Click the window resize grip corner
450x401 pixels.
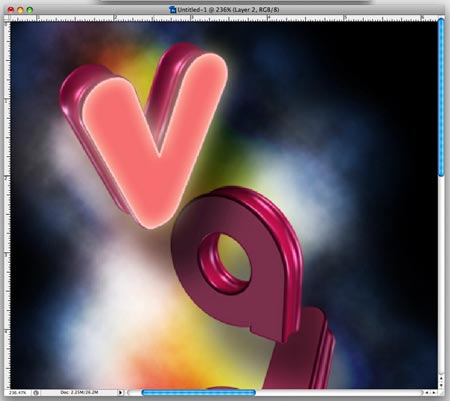(441, 393)
